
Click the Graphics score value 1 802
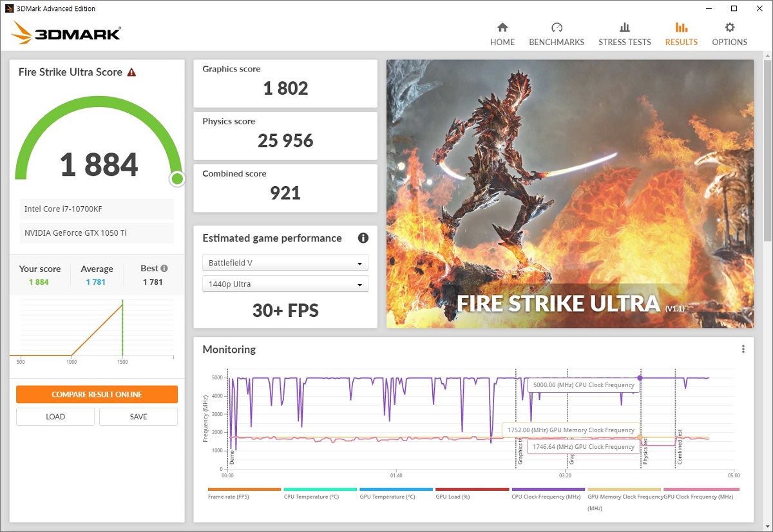285,88
